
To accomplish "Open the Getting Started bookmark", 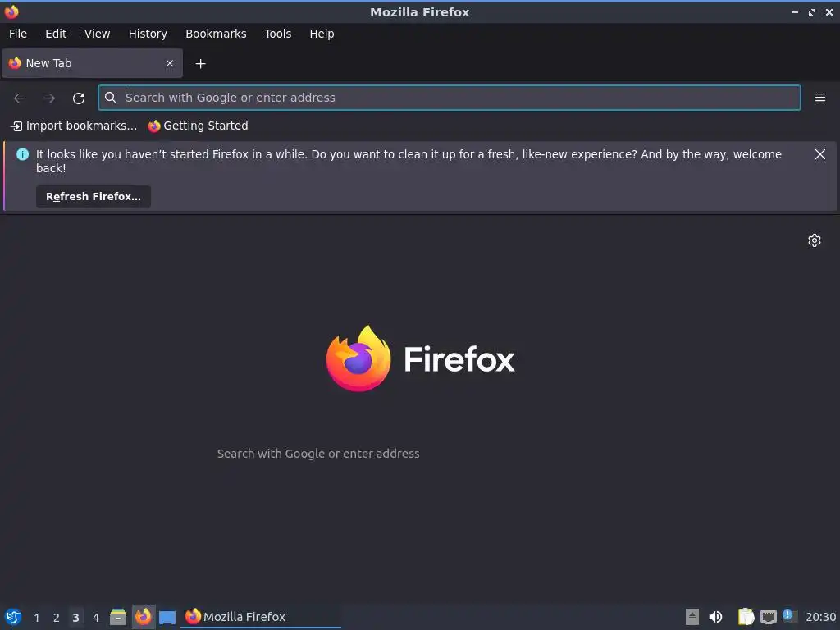I will [x=199, y=126].
